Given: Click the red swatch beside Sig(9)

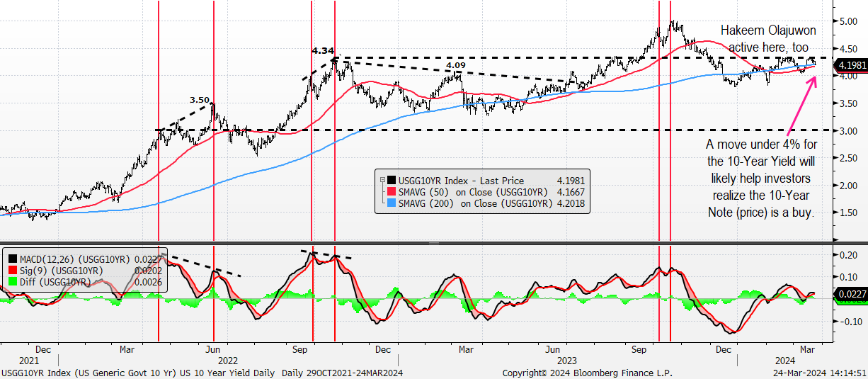Looking at the screenshot, I should (13, 271).
